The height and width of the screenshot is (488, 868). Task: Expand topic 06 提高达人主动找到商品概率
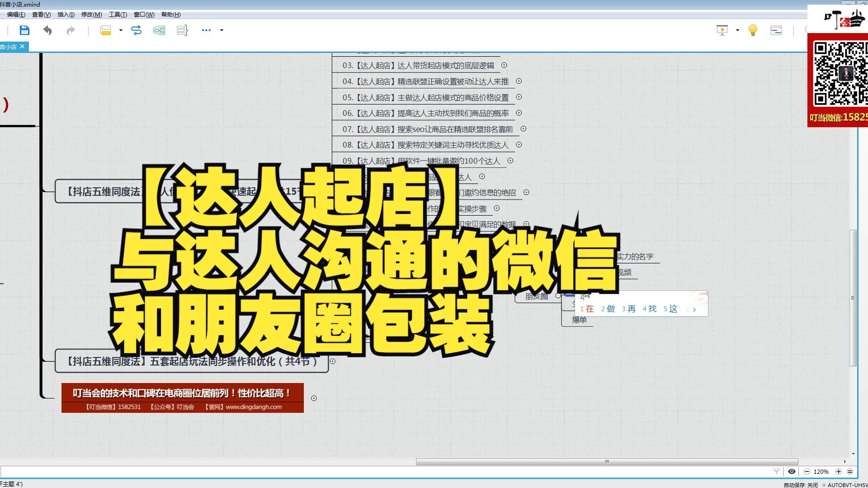click(x=519, y=113)
